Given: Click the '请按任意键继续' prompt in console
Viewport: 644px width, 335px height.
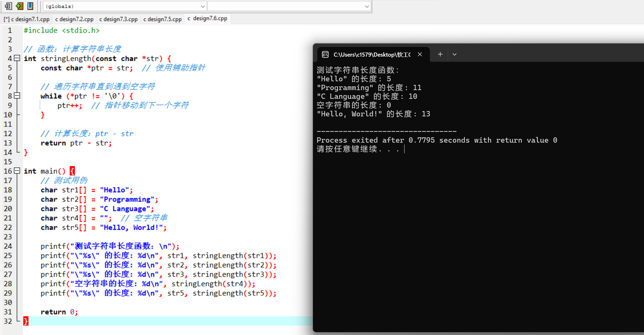Looking at the screenshot, I should [347, 149].
